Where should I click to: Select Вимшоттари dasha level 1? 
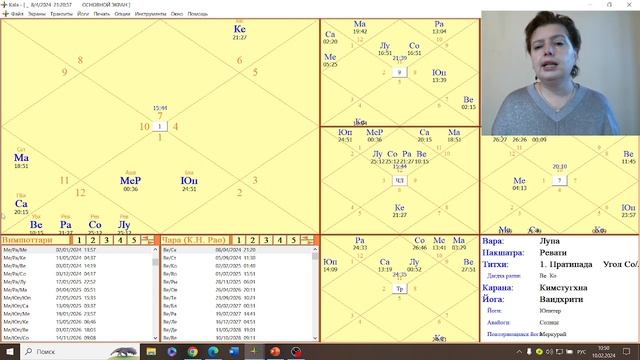[x=79, y=240]
